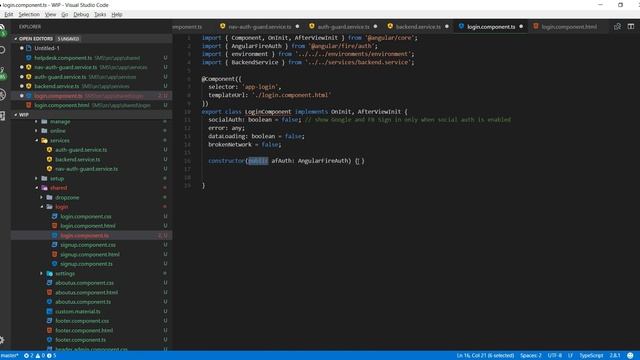The image size is (640, 360).
Task: Click unsaved dot on backend.service.ts tab
Action: pyautogui.click(x=447, y=27)
